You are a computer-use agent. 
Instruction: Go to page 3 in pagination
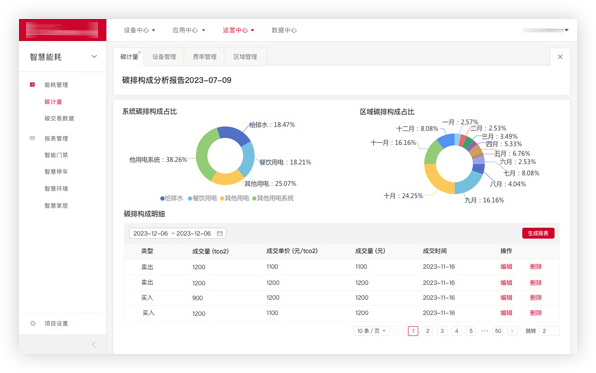pos(442,331)
